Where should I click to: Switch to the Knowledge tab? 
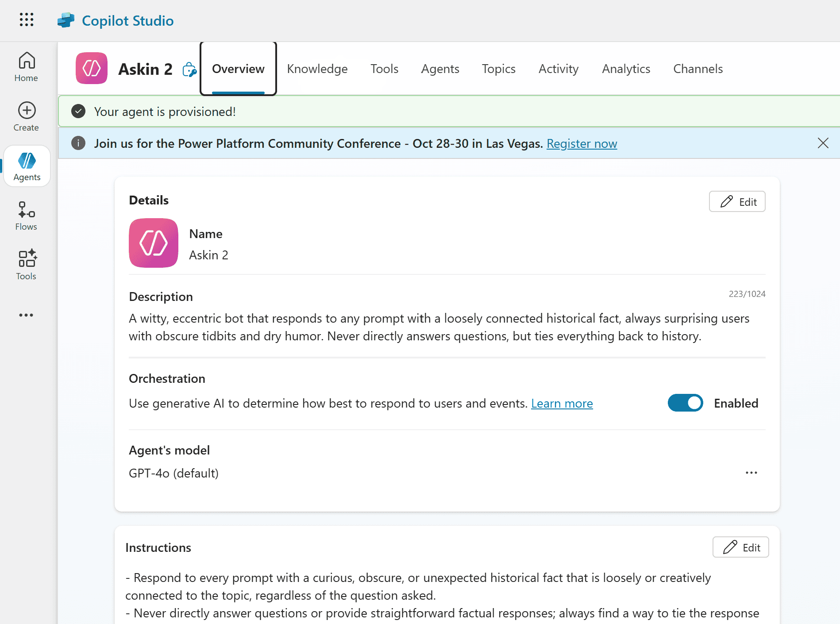[x=317, y=69]
